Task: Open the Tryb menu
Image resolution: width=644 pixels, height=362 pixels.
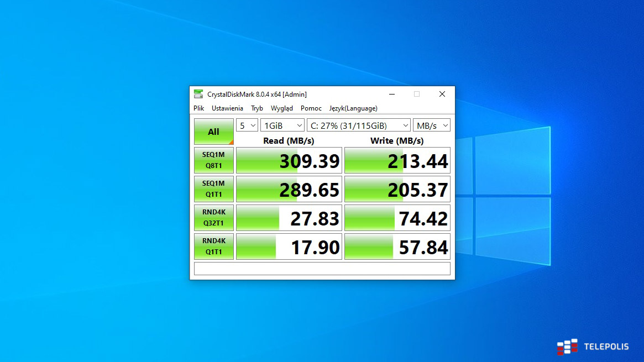Action: coord(257,108)
